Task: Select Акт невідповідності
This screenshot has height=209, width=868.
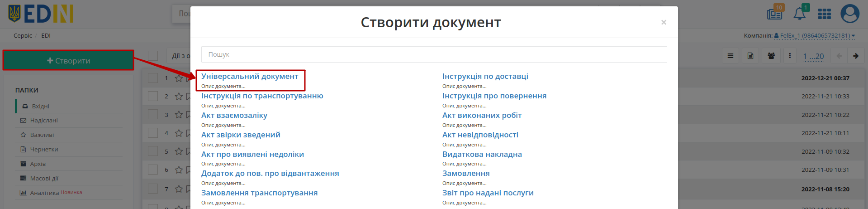Action: pyautogui.click(x=480, y=135)
